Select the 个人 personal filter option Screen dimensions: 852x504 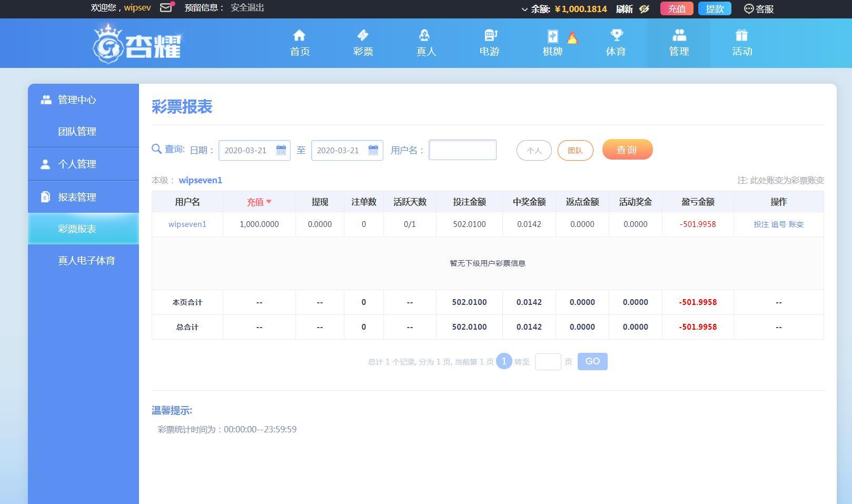(x=534, y=151)
